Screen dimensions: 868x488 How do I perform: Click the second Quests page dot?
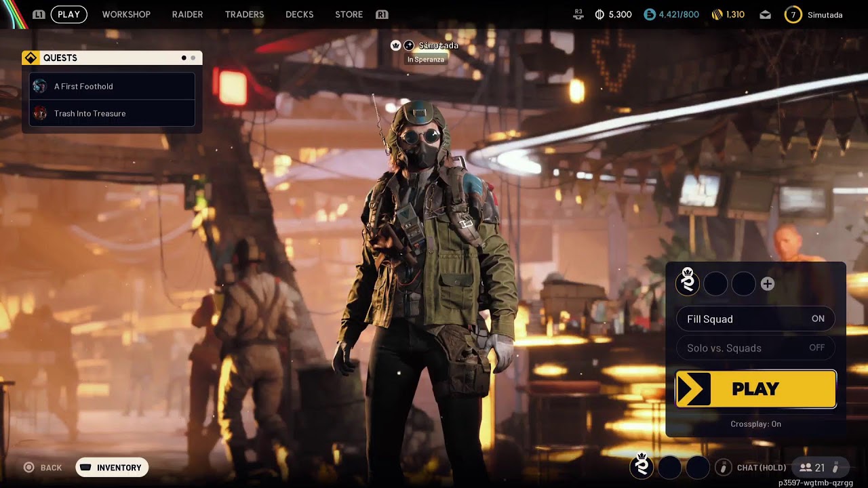pyautogui.click(x=193, y=58)
